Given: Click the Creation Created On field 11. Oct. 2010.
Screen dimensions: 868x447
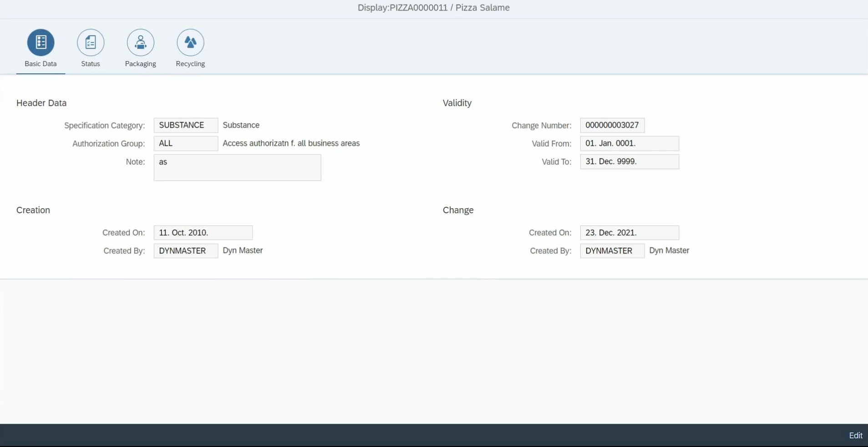Looking at the screenshot, I should coord(203,233).
